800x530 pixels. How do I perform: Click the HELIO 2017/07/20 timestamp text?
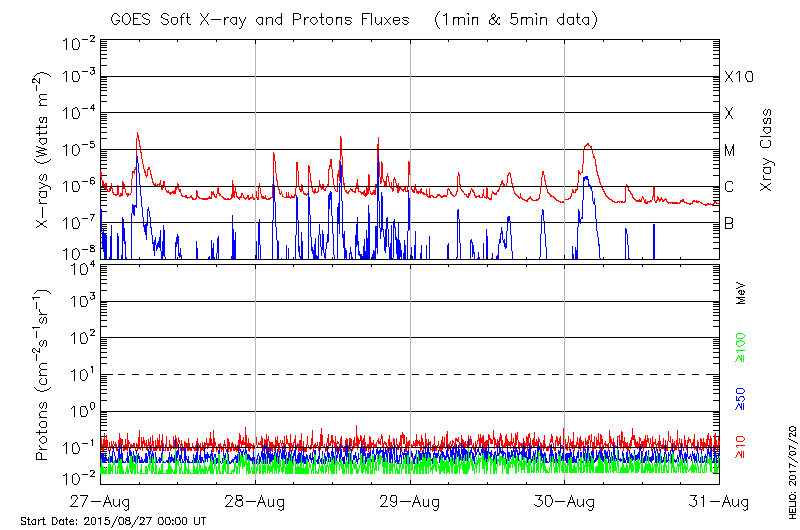pos(792,468)
